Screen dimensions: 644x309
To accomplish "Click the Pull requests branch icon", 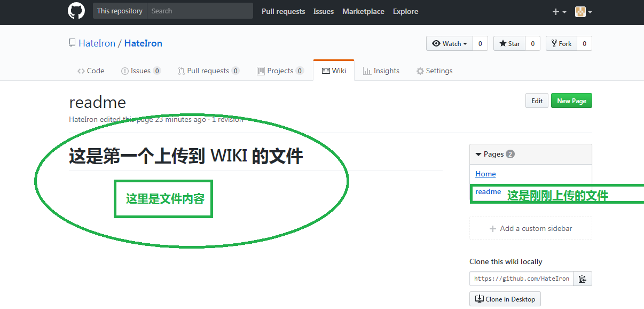I will tap(182, 70).
